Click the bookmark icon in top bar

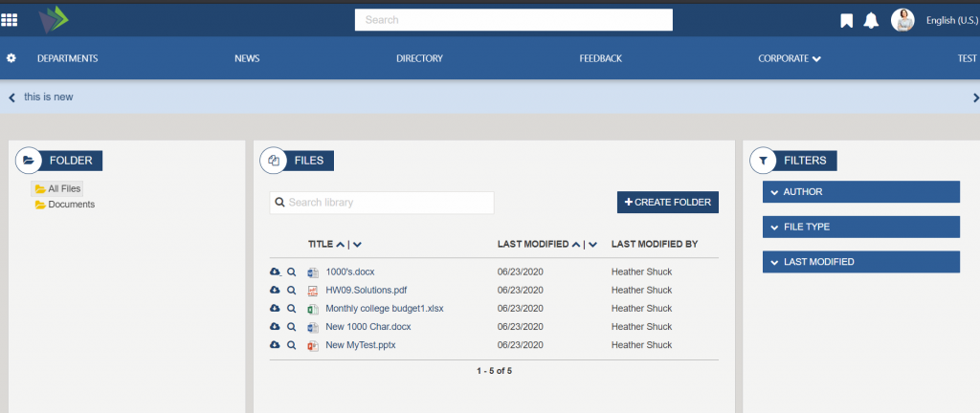[x=846, y=20]
